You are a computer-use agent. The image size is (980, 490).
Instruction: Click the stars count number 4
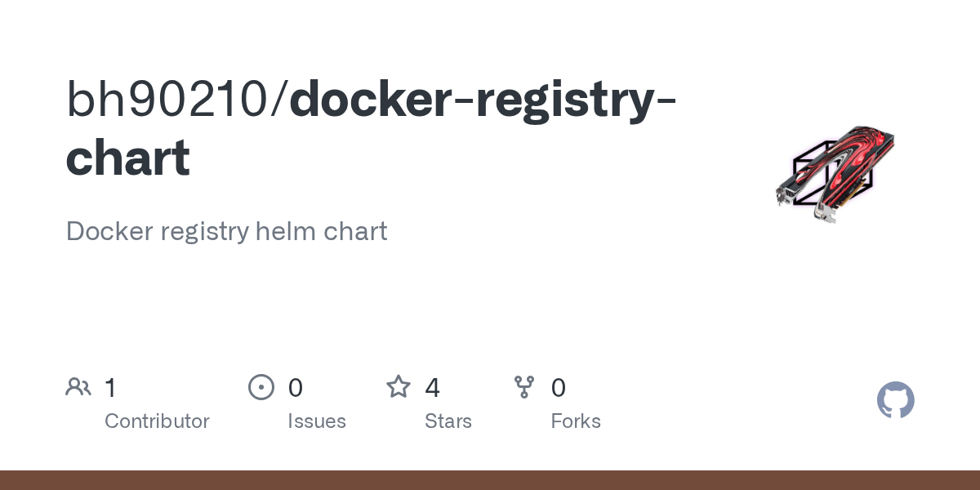433,388
